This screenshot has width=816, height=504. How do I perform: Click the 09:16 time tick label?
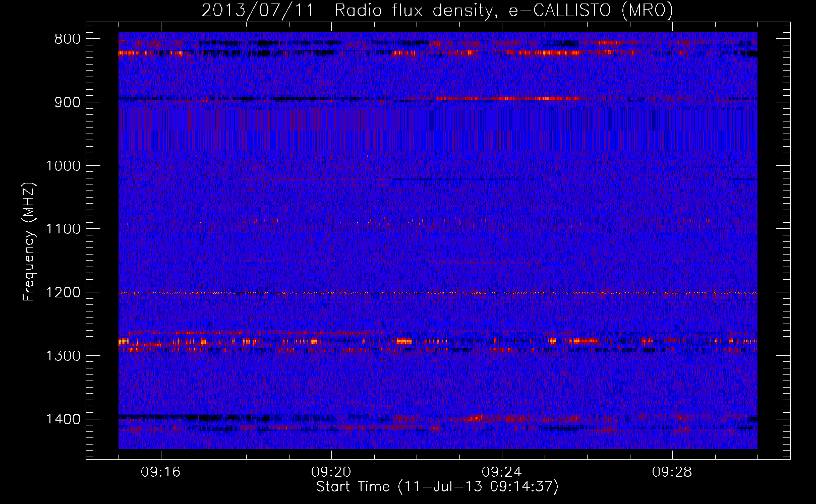click(161, 472)
